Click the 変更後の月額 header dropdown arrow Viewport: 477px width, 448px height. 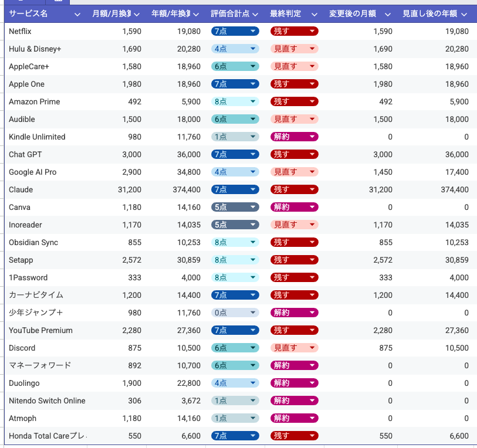click(390, 14)
